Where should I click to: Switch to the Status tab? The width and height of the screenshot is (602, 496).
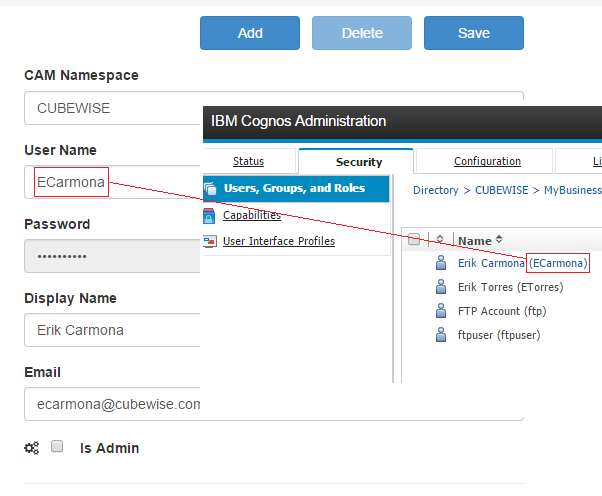248,161
